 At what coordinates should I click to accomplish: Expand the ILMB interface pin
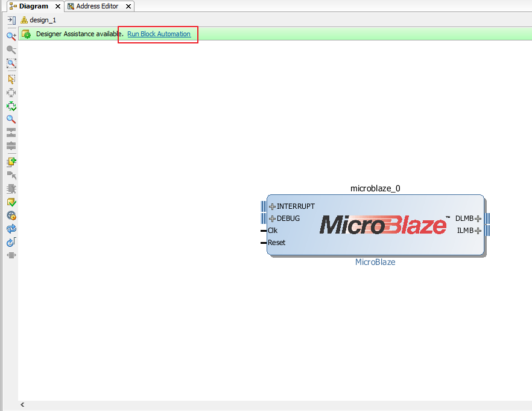(x=478, y=231)
